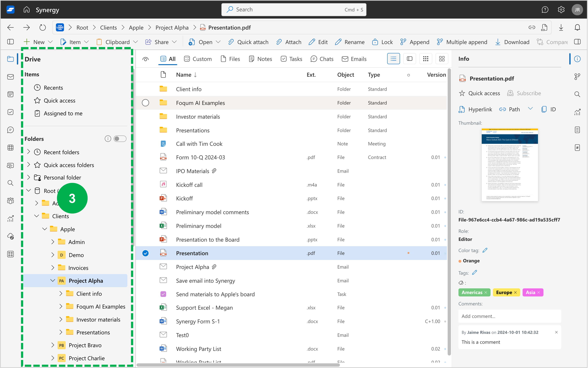Switch to the Emails tab

[354, 59]
